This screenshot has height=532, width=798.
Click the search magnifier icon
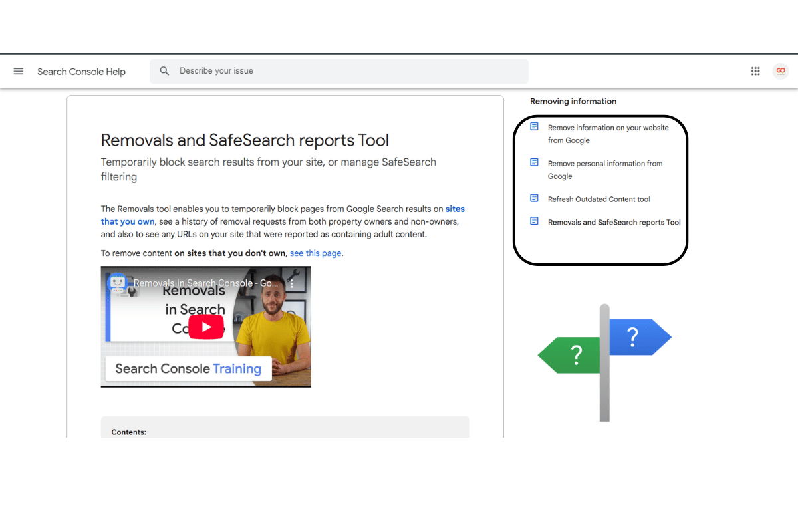[x=164, y=71]
